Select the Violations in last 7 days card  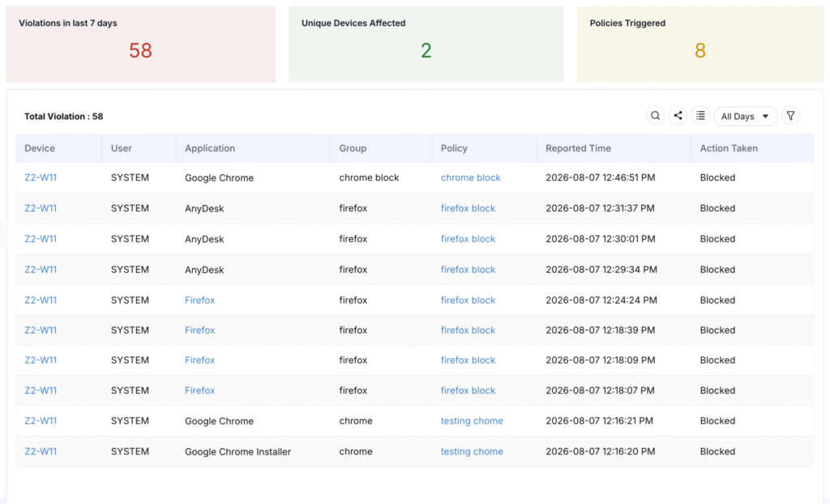tap(141, 45)
